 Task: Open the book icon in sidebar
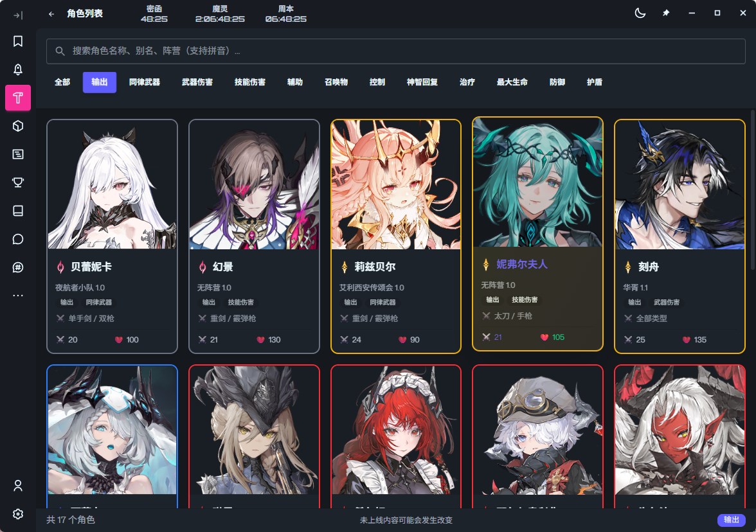(x=18, y=211)
